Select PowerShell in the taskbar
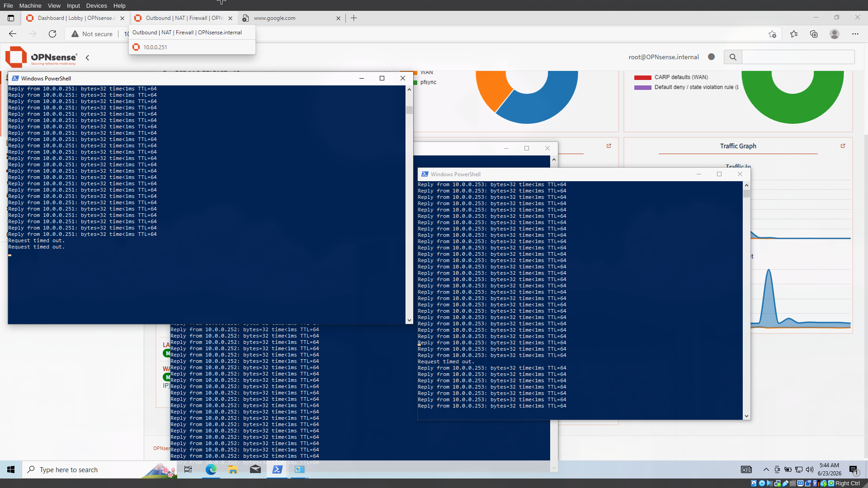Image resolution: width=868 pixels, height=488 pixels. point(277,470)
